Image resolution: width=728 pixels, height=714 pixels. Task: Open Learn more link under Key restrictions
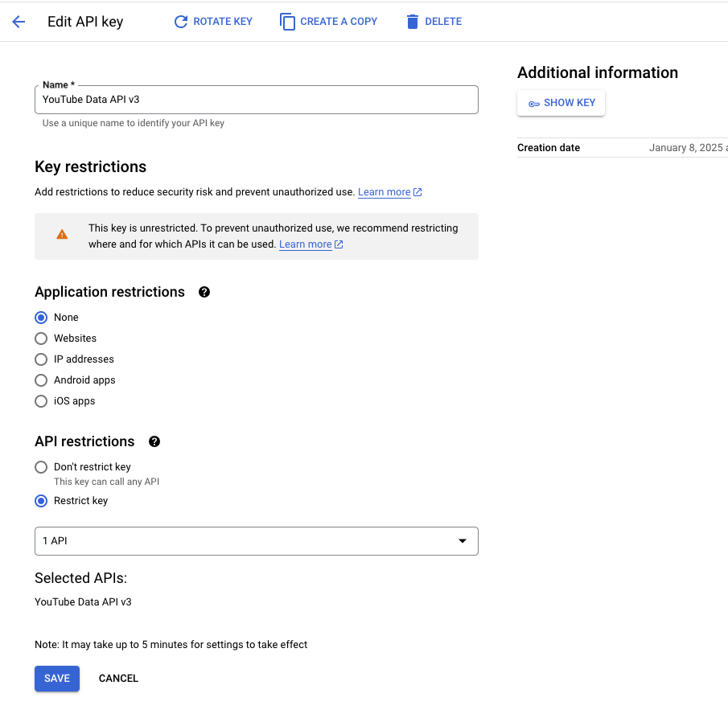[x=384, y=192]
